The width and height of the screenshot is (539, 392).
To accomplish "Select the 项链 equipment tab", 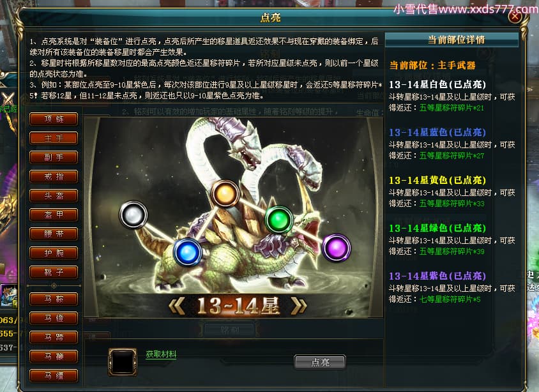I will pos(54,119).
